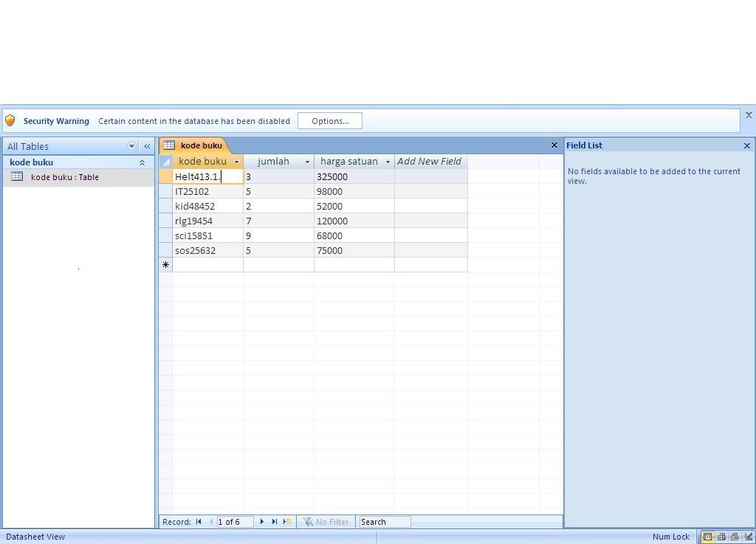The image size is (756, 544).
Task: Create a new blank record from the navigation bar
Action: pos(287,522)
